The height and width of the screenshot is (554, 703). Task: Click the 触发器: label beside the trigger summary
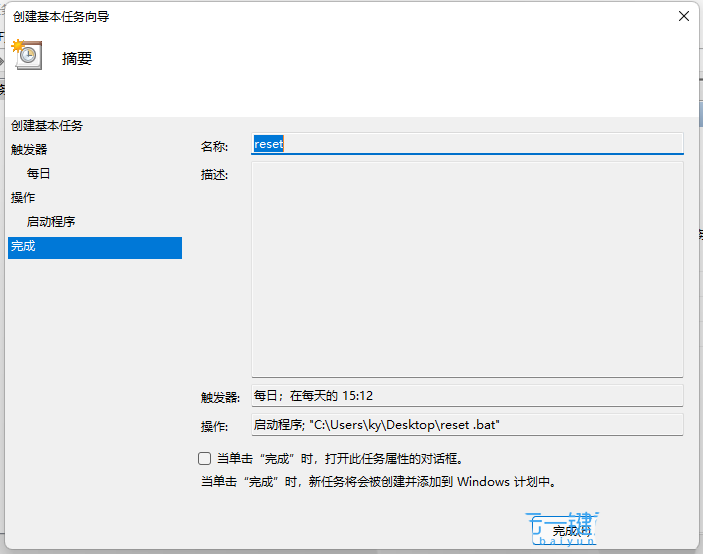(x=220, y=397)
